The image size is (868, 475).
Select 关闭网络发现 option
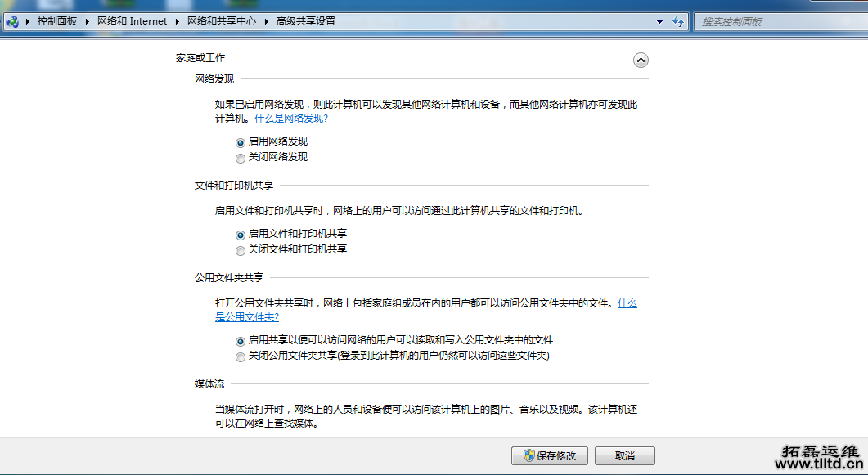(x=240, y=157)
